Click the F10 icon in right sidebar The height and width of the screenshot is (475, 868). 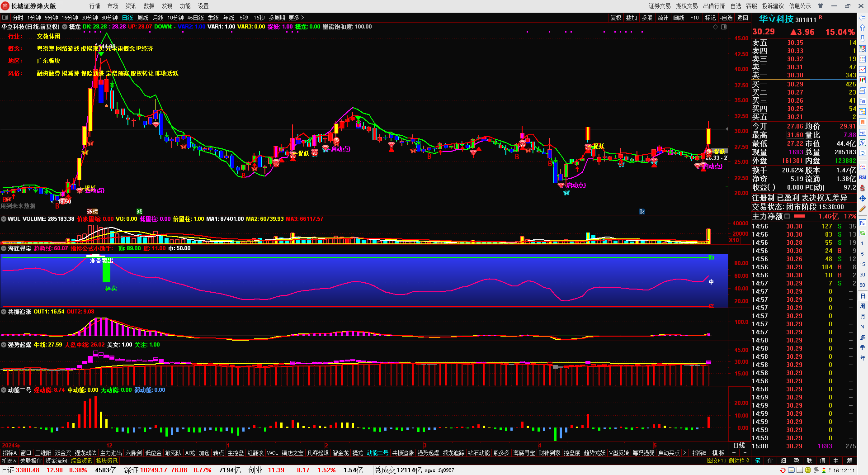tap(862, 101)
